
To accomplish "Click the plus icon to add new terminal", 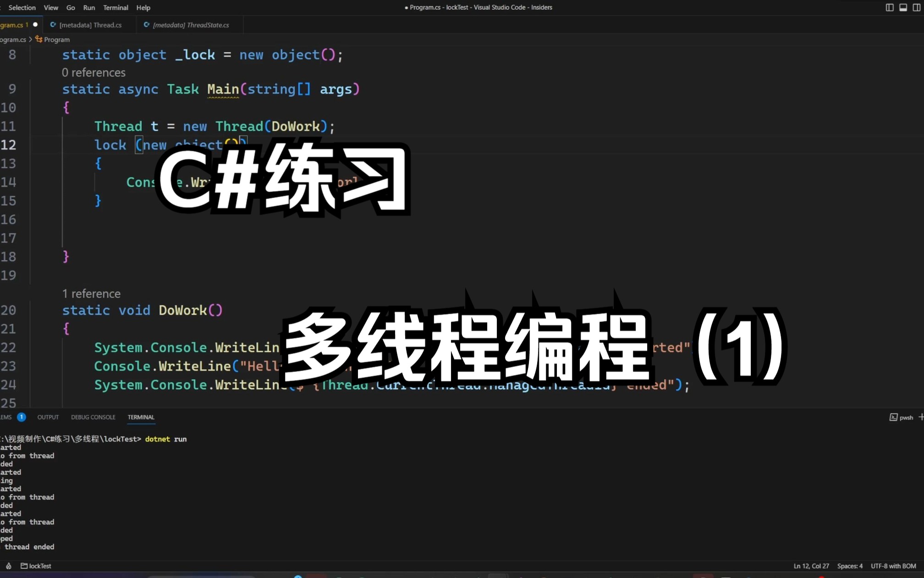I will 921,417.
